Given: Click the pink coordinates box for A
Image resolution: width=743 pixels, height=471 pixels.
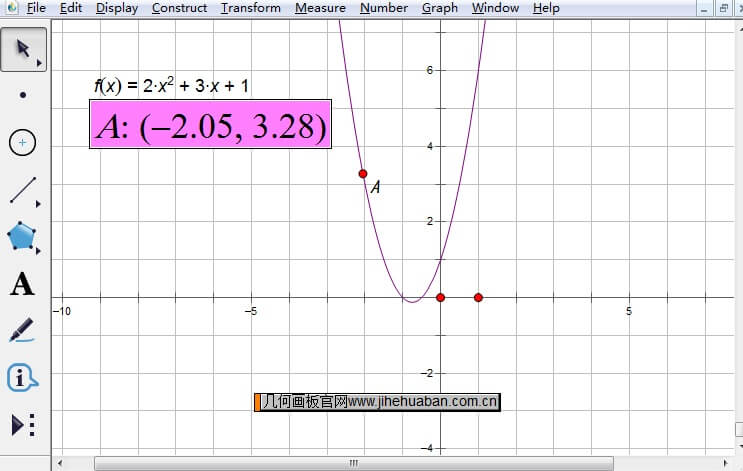Looking at the screenshot, I should [x=211, y=126].
